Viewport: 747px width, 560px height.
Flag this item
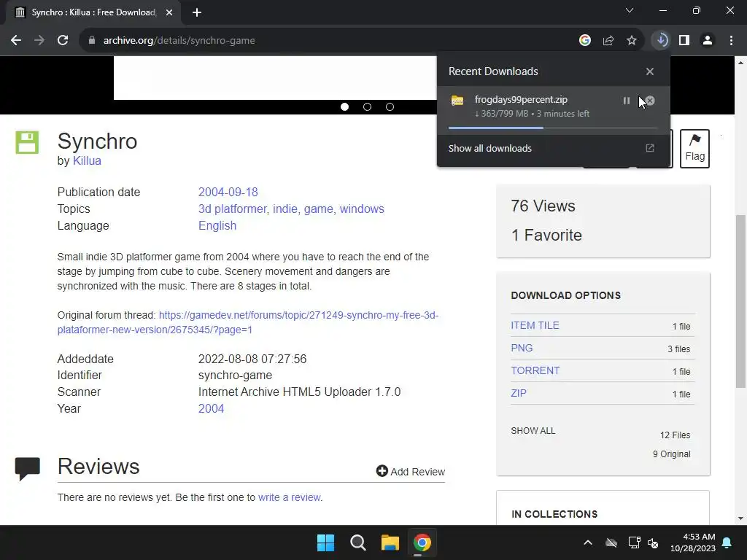click(x=694, y=149)
